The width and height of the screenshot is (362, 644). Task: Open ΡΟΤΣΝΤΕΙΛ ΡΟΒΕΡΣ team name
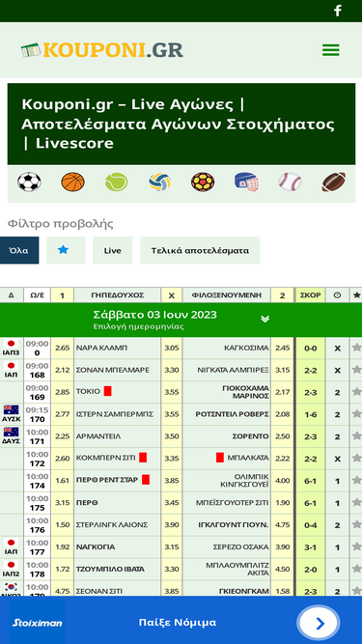coord(233,414)
